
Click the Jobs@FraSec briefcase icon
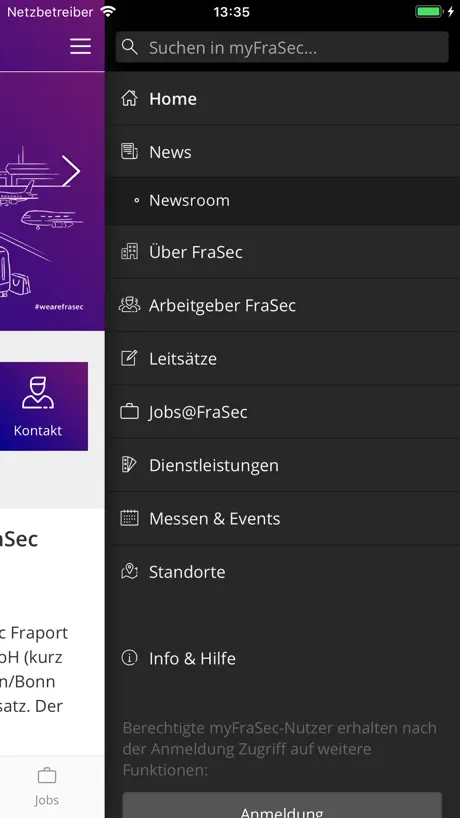[x=129, y=412]
